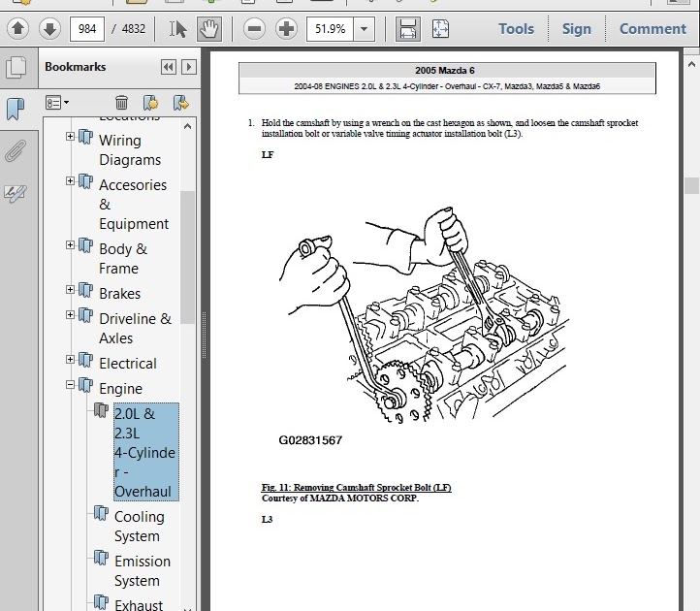Image resolution: width=700 pixels, height=611 pixels.
Task: Click the find current bookmark icon
Action: 180,103
